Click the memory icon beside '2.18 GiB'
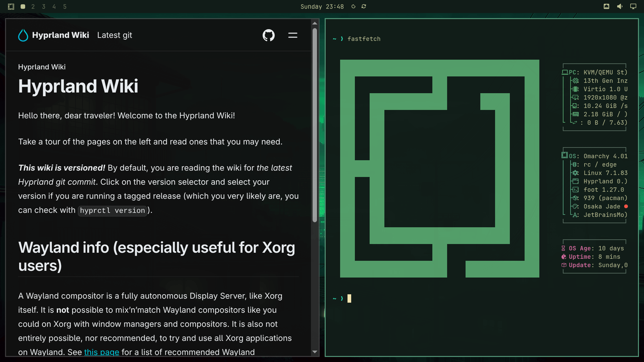The height and width of the screenshot is (362, 644). point(576,114)
